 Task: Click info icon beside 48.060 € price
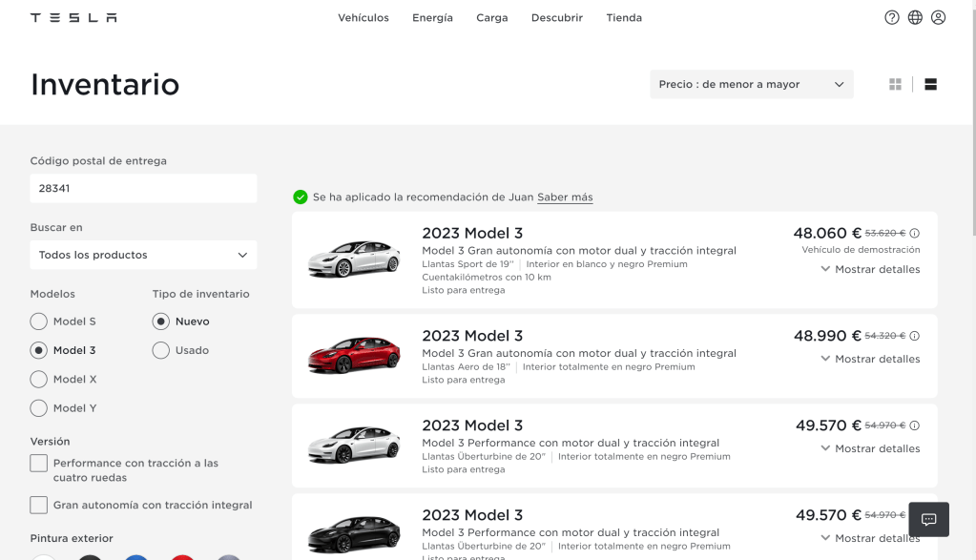(914, 233)
